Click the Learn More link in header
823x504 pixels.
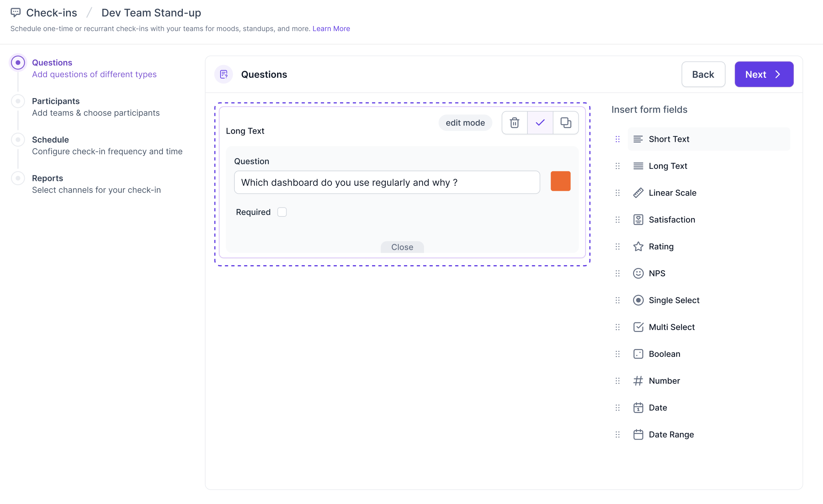tap(330, 28)
